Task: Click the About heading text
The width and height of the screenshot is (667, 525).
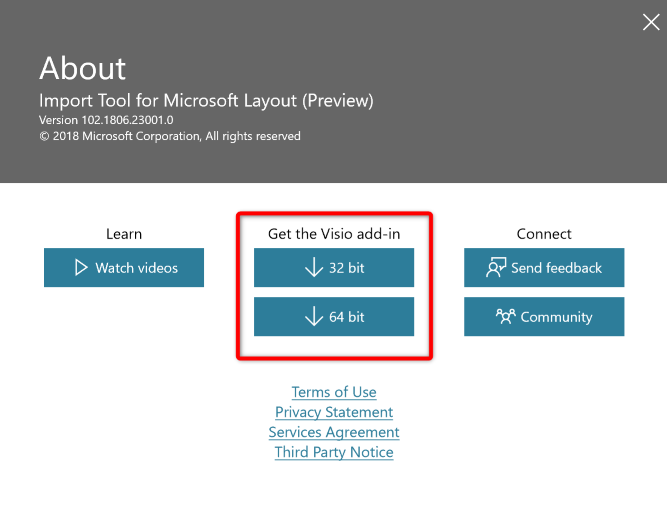Action: click(x=83, y=68)
